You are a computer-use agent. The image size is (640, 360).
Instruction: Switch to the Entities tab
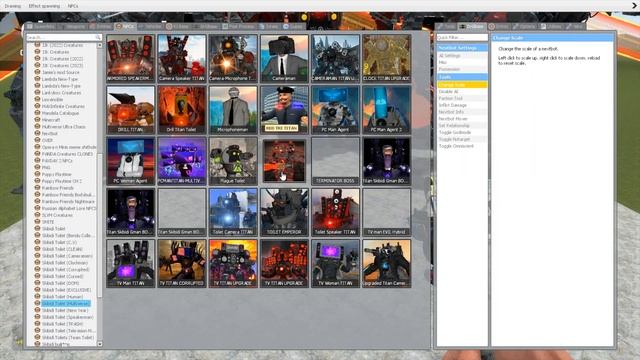click(100, 26)
